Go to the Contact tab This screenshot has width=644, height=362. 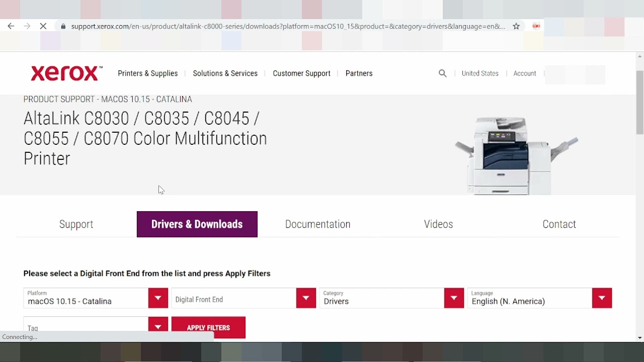[x=559, y=224]
